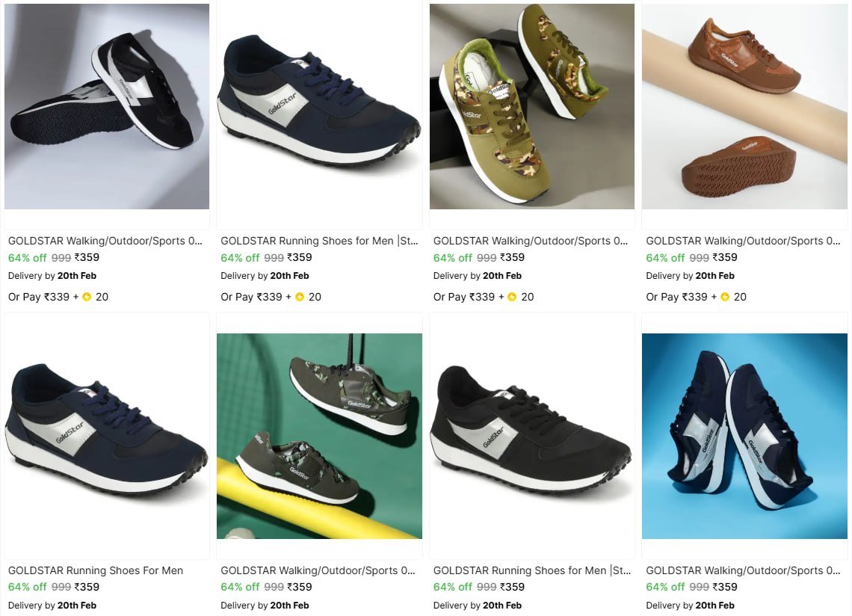
Task: Open the "GOLDSTAR Running Shoes For Men" title link
Action: coord(96,570)
